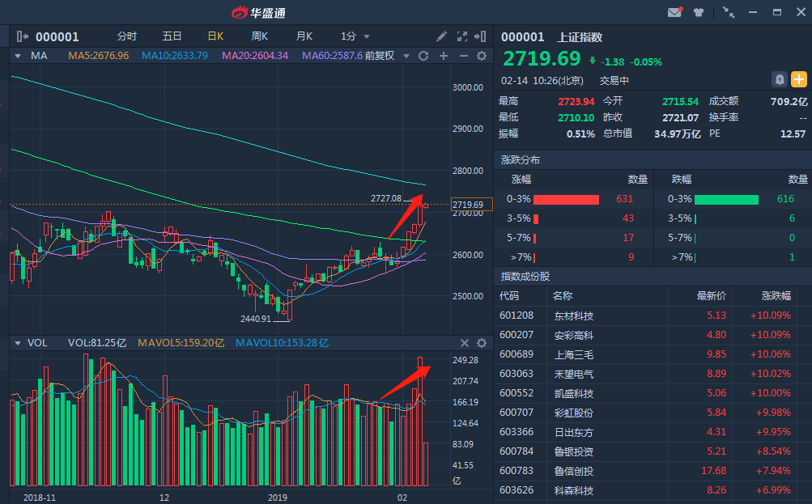Sort by 名称 column header
Viewport: 812px width, 504px height.
pos(562,295)
